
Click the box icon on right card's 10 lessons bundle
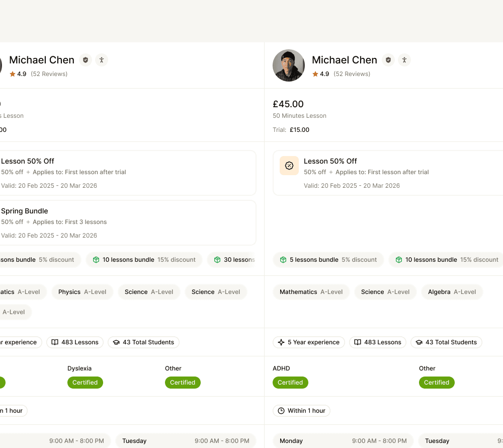coord(399,260)
